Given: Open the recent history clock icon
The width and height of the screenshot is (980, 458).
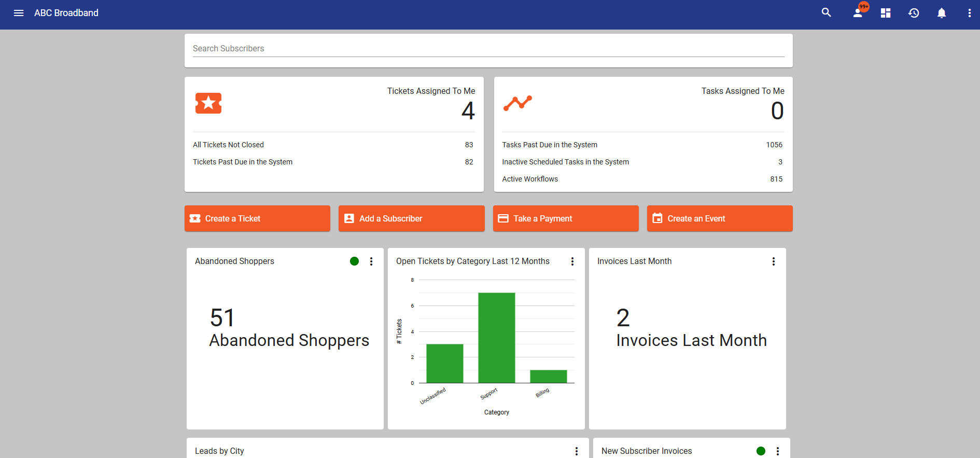Looking at the screenshot, I should (914, 13).
